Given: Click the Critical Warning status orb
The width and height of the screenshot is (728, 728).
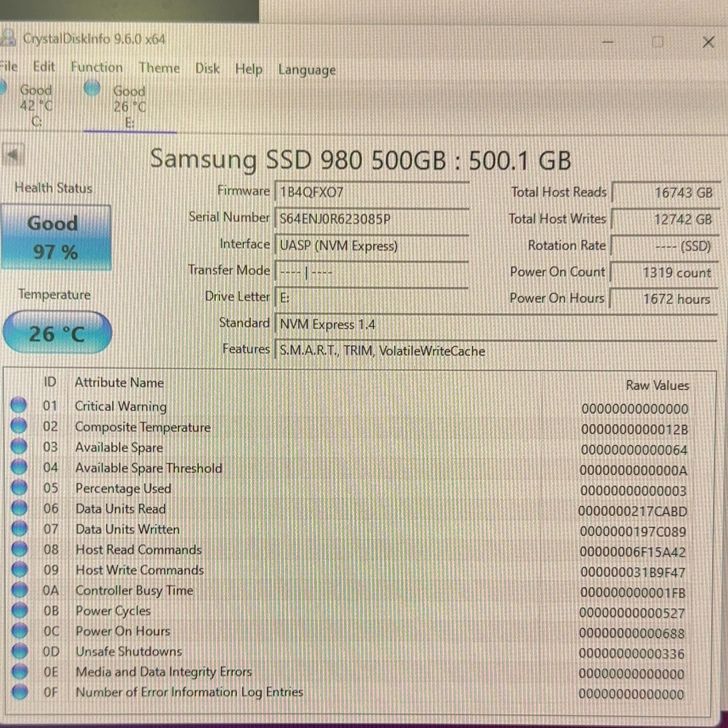Looking at the screenshot, I should 19,405.
